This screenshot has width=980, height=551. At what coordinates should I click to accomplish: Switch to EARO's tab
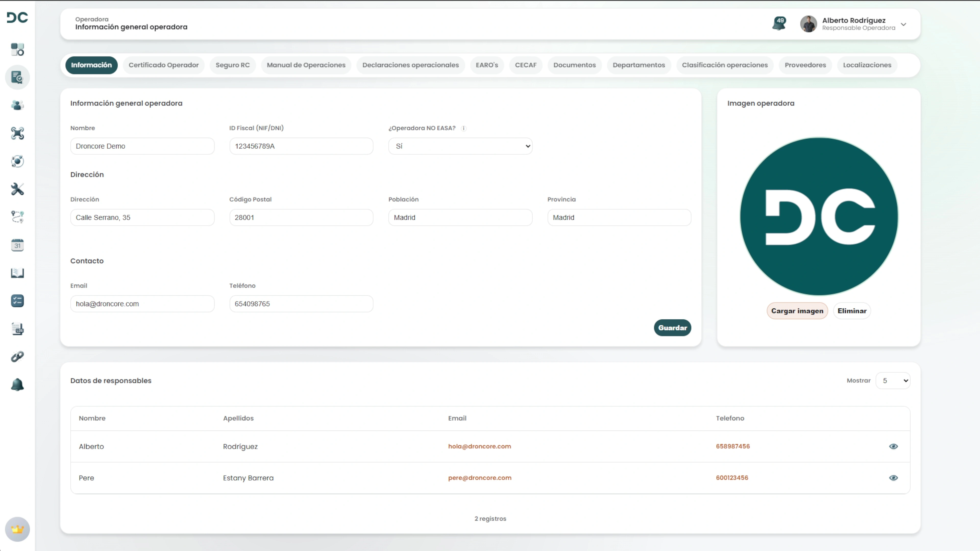[x=487, y=65]
